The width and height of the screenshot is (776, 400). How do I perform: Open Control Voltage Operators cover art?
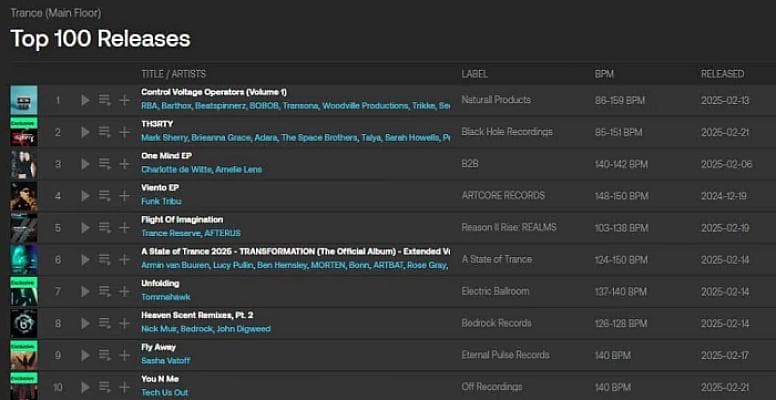[24, 100]
